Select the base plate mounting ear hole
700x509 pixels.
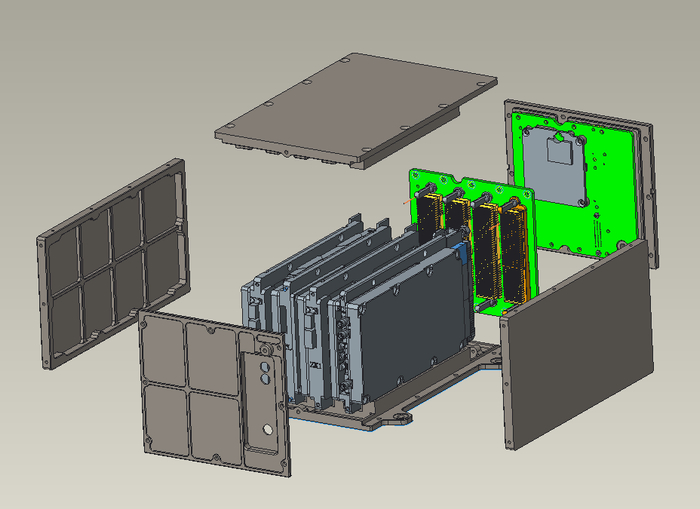click(x=401, y=418)
